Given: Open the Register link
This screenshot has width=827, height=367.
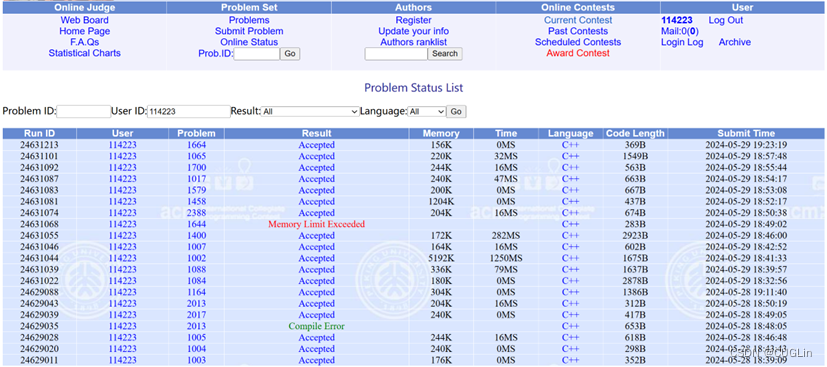Looking at the screenshot, I should tap(414, 20).
